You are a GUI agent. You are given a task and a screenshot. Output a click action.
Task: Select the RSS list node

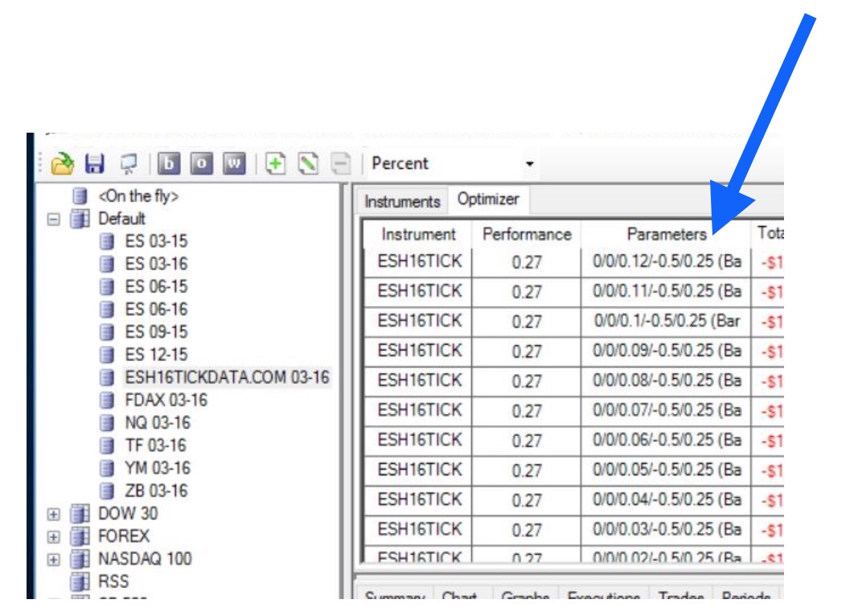click(x=113, y=581)
